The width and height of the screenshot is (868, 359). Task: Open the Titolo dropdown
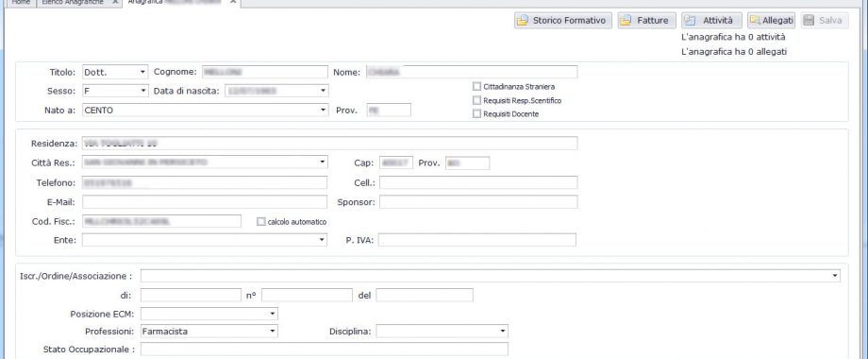[142, 72]
